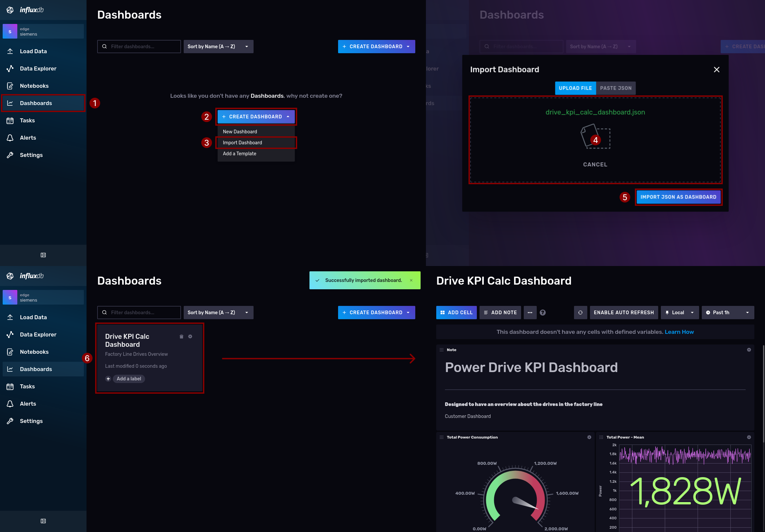
Task: Delete the Drive KPI Calc Dashboard via trash icon
Action: [182, 336]
